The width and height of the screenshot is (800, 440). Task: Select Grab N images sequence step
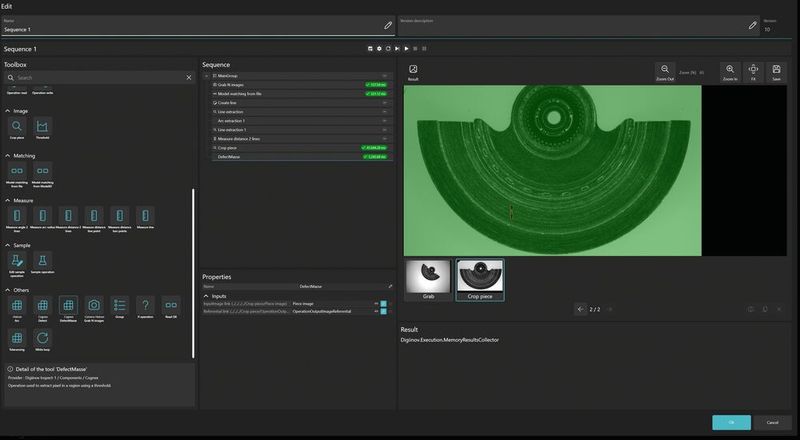302,85
